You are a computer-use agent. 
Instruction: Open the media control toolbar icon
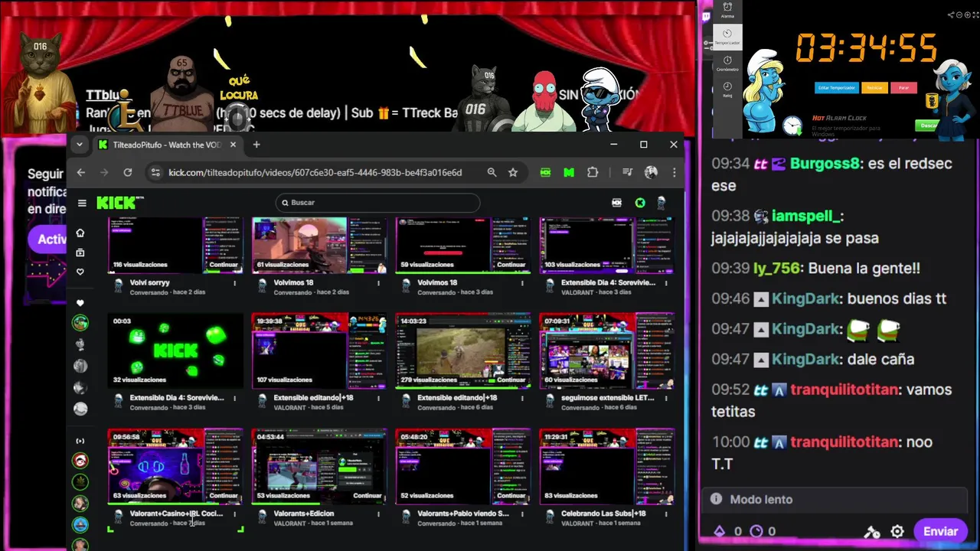tap(627, 173)
